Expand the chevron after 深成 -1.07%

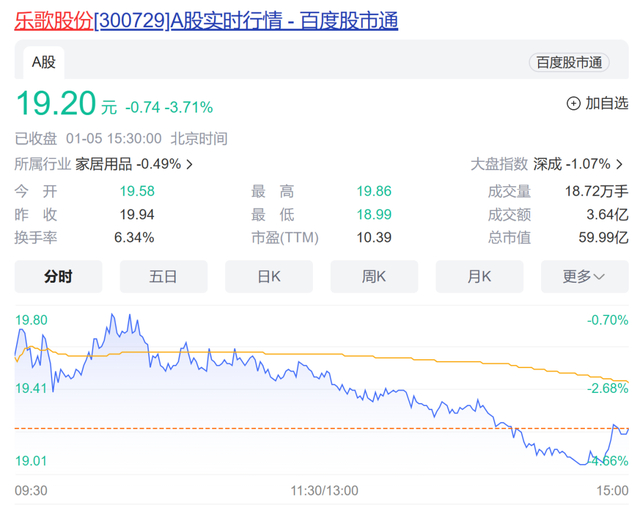620,165
